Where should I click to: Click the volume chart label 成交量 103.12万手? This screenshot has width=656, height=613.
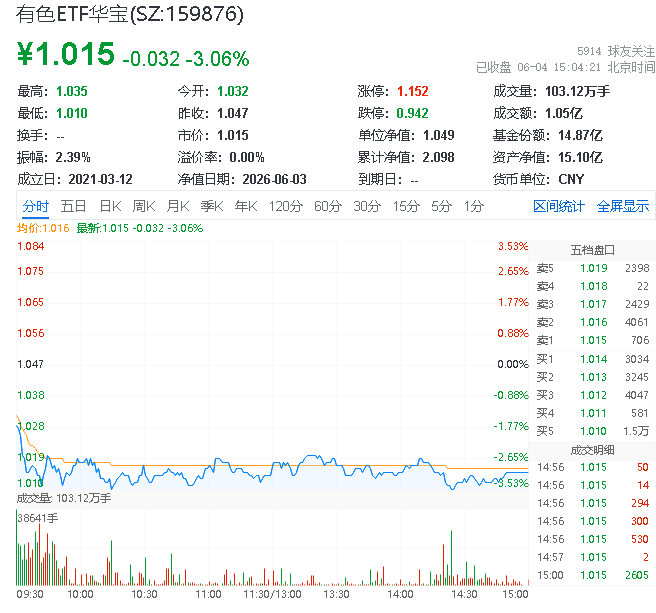tap(64, 498)
